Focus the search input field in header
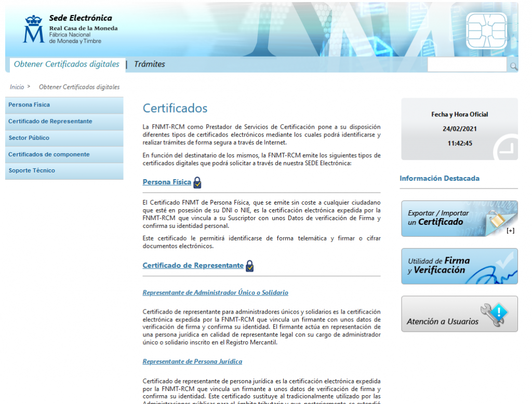The height and width of the screenshot is (404, 532). [x=467, y=64]
